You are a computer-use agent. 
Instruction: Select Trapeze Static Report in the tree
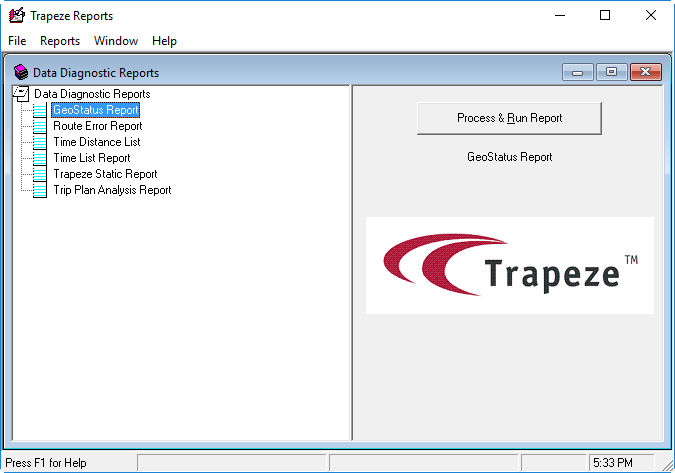[105, 174]
